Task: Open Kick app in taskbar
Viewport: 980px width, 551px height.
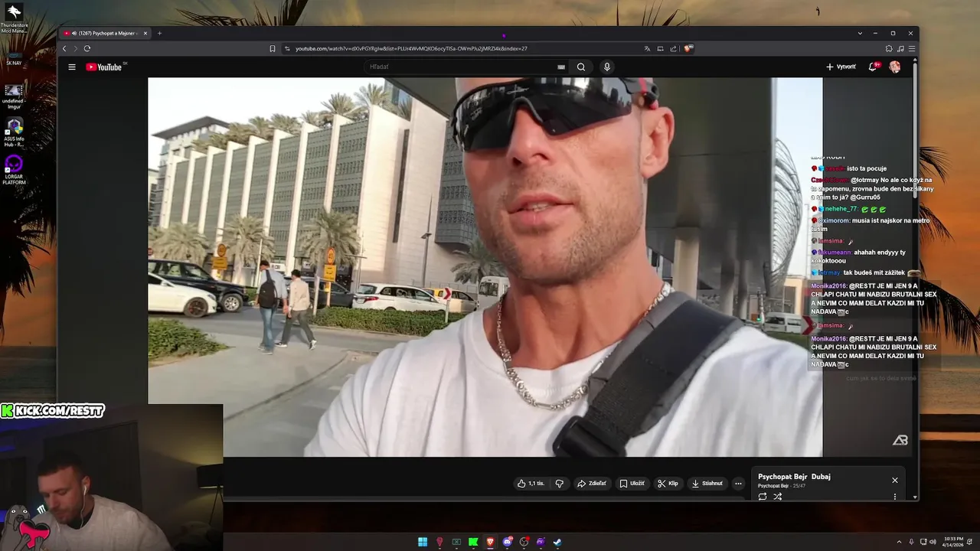Action: point(473,542)
